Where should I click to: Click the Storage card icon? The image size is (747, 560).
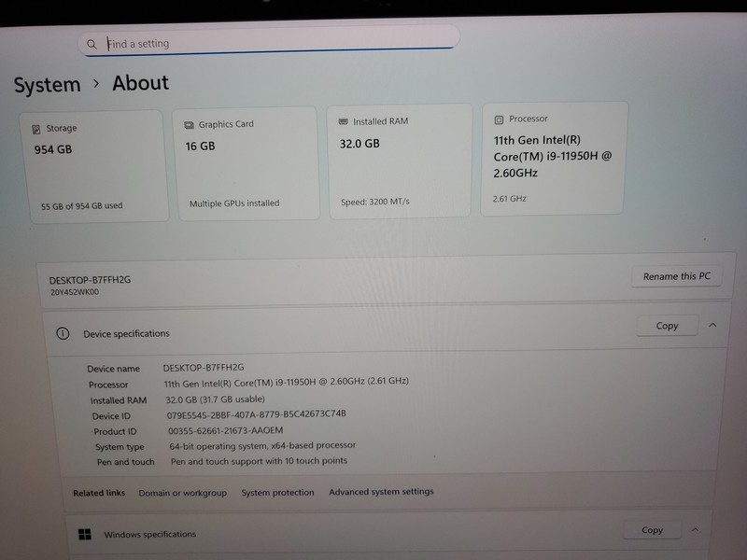pyautogui.click(x=36, y=129)
